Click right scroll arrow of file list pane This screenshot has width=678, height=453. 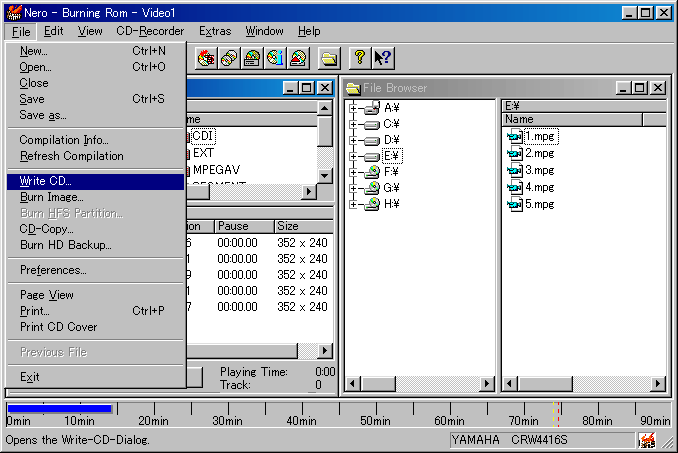point(658,383)
